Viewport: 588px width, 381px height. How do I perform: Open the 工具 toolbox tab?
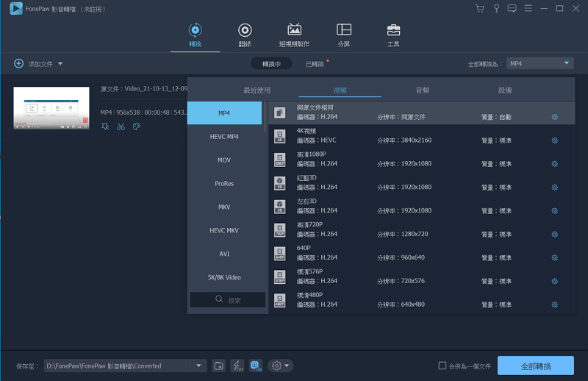point(393,35)
